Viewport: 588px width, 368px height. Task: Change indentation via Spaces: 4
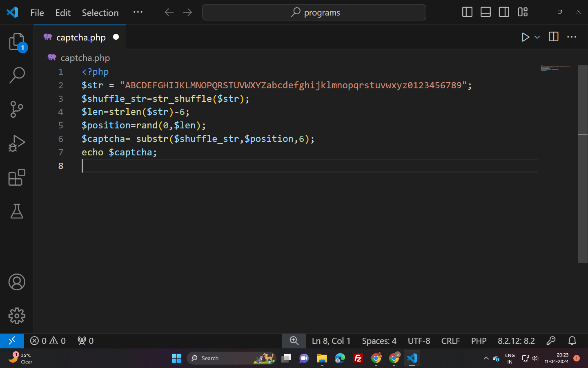379,341
